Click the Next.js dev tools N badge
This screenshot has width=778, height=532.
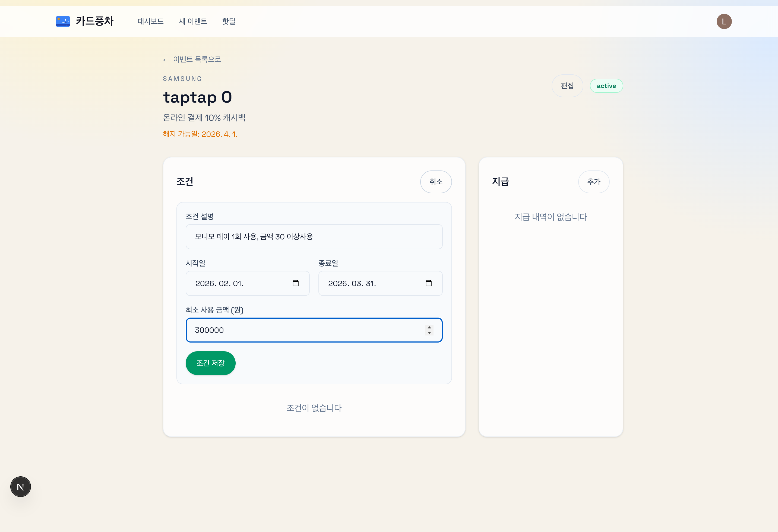(x=20, y=486)
